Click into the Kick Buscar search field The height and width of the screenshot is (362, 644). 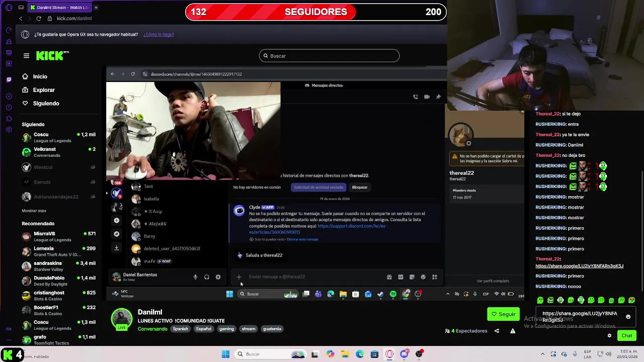pos(329,56)
